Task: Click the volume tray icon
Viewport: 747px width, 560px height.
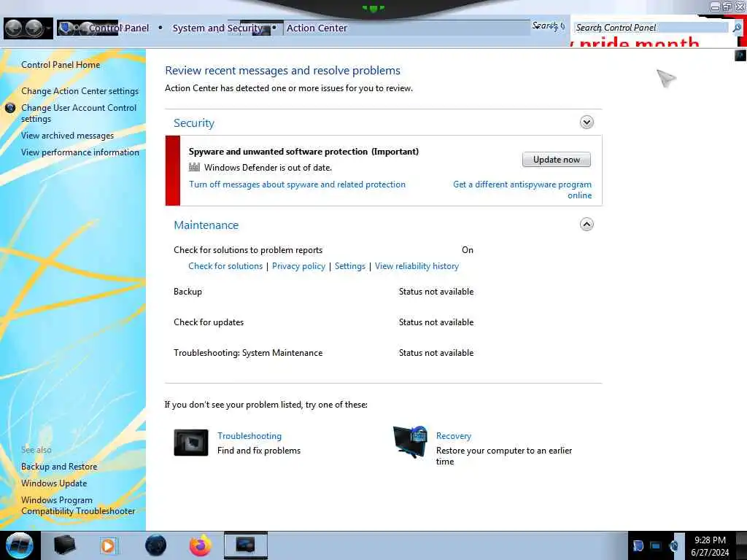Action: [673, 546]
